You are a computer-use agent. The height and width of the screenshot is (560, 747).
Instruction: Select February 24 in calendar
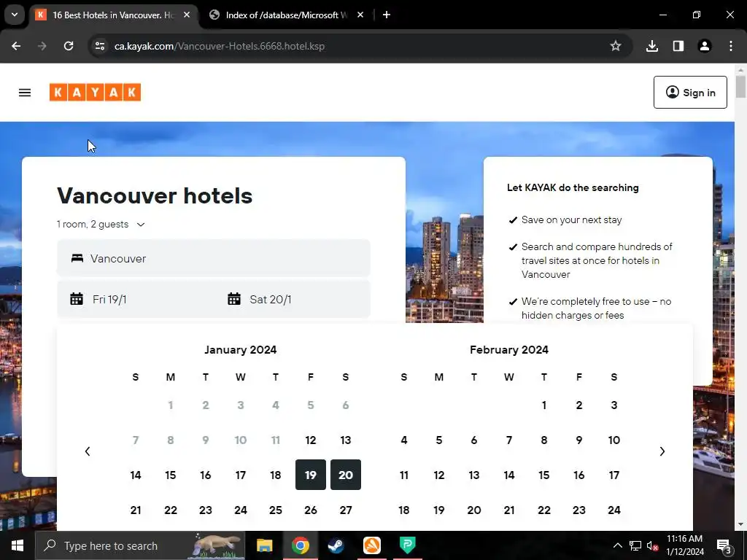[614, 510]
